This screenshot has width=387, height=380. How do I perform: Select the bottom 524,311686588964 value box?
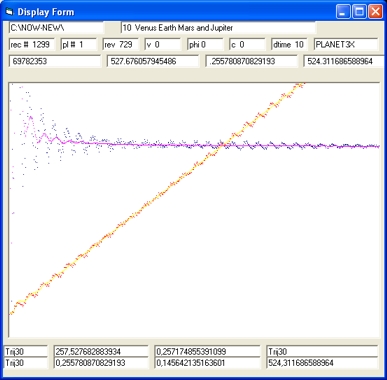322,363
